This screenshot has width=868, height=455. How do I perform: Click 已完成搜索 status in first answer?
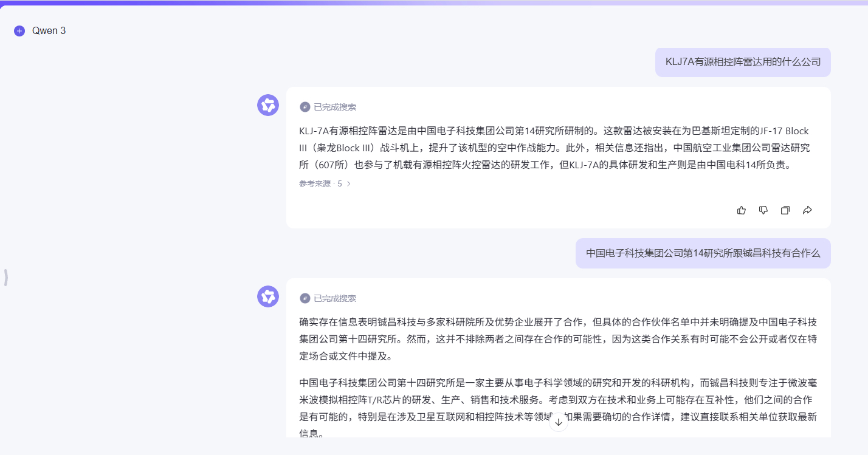[x=328, y=107]
